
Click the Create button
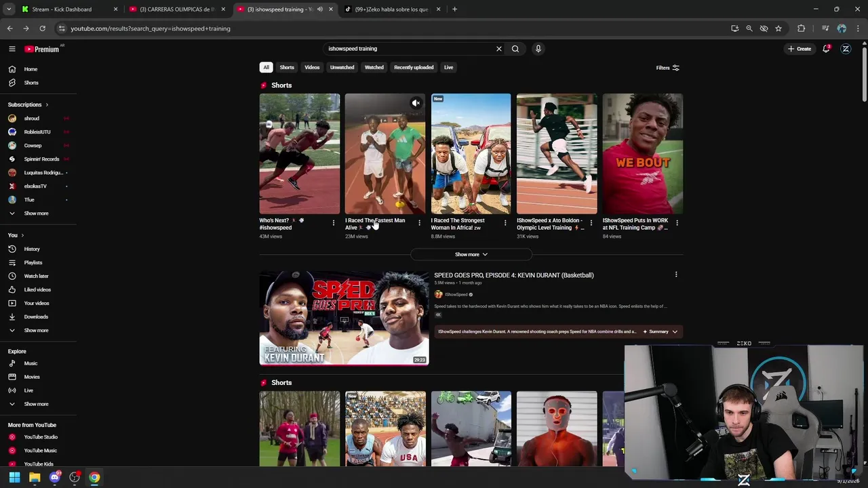[800, 49]
